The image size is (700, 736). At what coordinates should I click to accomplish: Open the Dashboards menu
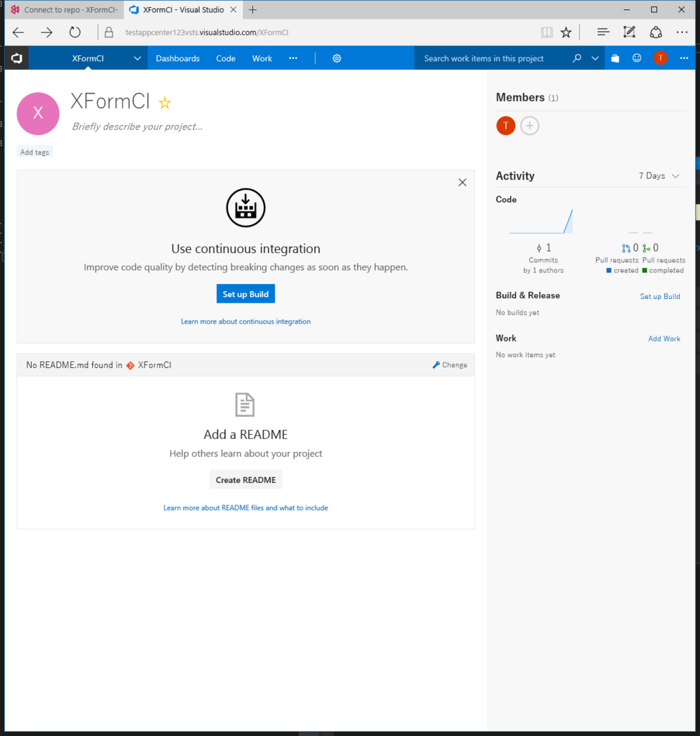[x=178, y=59]
